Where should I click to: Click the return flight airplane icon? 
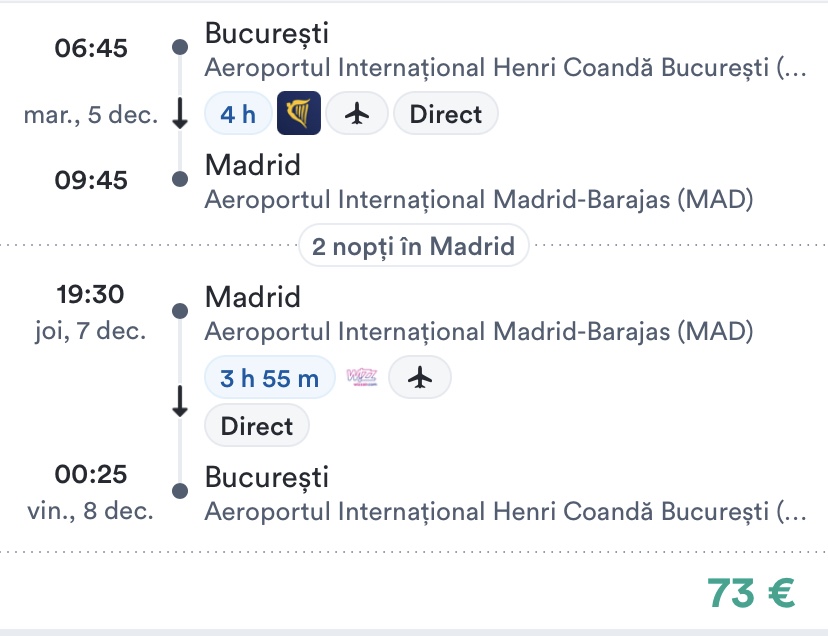point(420,377)
